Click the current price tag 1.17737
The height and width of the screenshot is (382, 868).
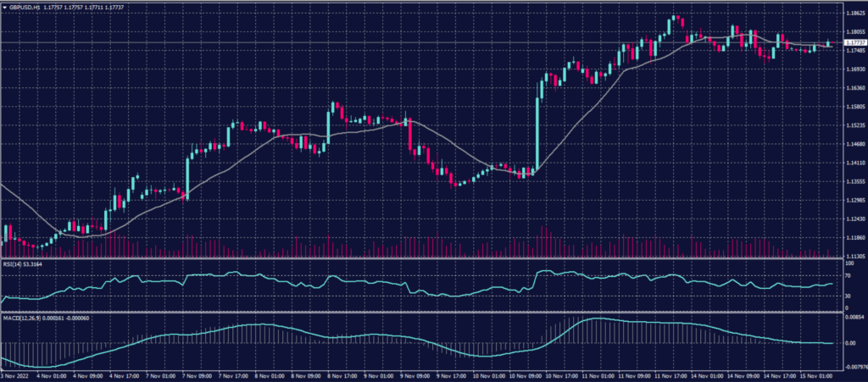point(855,42)
